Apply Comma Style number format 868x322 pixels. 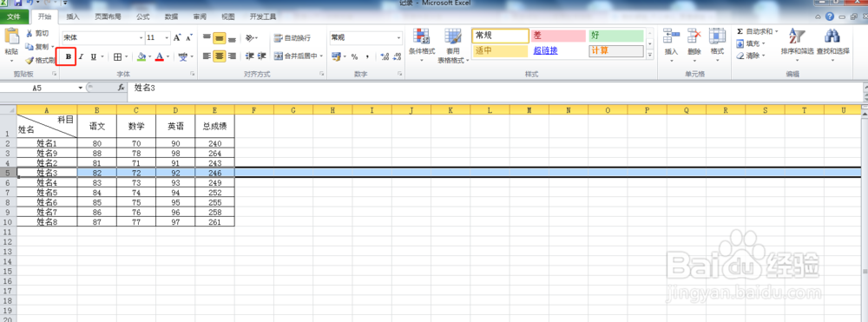367,56
